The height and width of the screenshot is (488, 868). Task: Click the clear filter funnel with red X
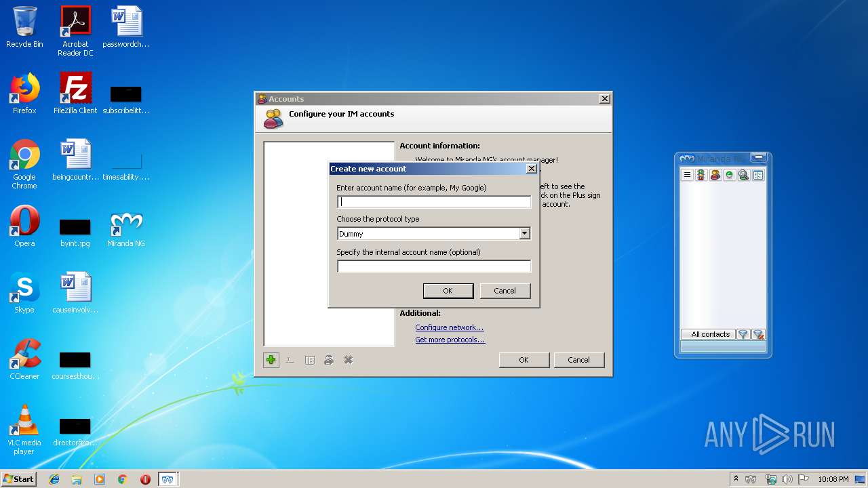click(x=759, y=334)
